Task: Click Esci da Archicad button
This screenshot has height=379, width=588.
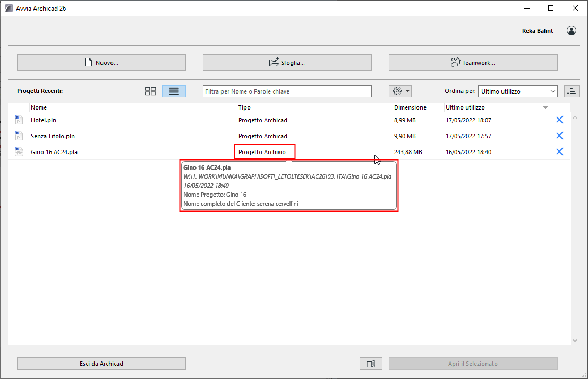Action: pos(101,363)
